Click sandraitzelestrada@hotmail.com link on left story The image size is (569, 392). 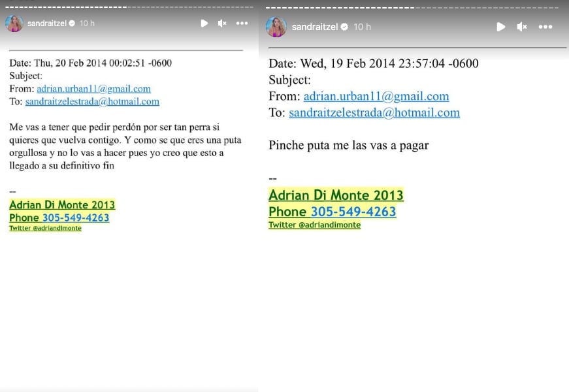tap(91, 102)
